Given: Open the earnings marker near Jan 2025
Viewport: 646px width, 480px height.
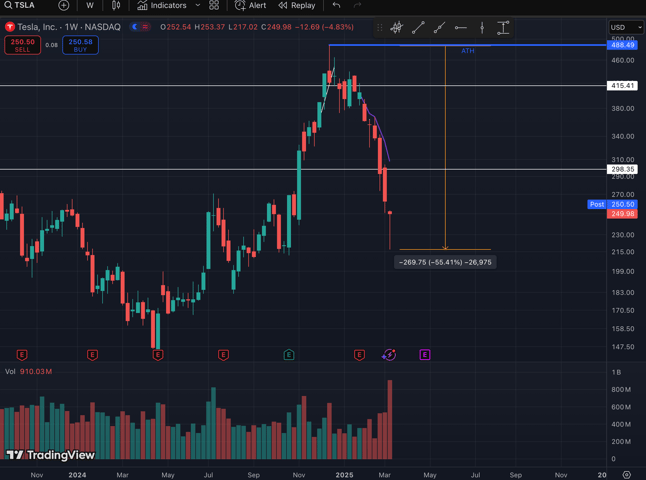Looking at the screenshot, I should (x=359, y=355).
